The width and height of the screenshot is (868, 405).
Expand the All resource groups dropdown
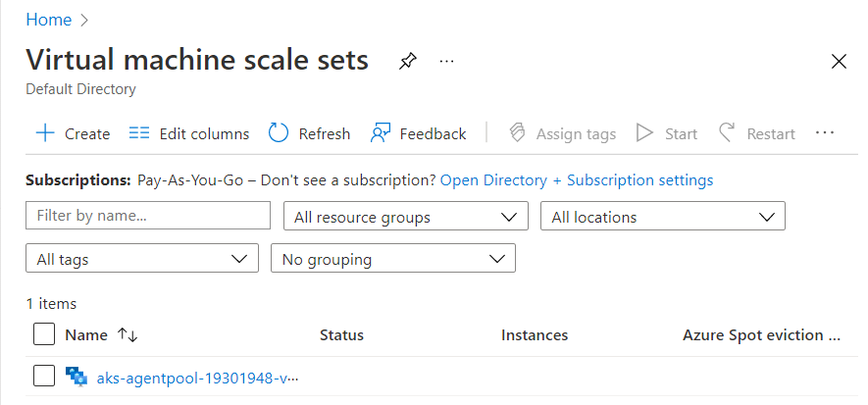[x=405, y=217]
